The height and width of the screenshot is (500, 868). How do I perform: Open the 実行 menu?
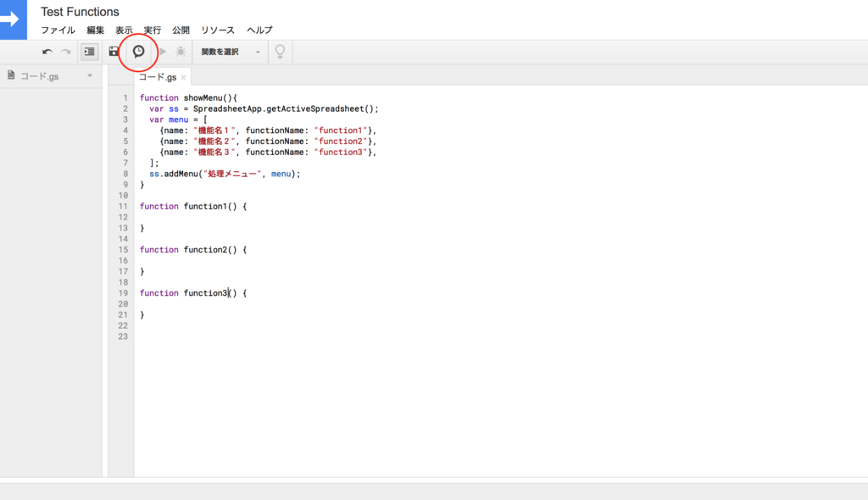coord(153,30)
